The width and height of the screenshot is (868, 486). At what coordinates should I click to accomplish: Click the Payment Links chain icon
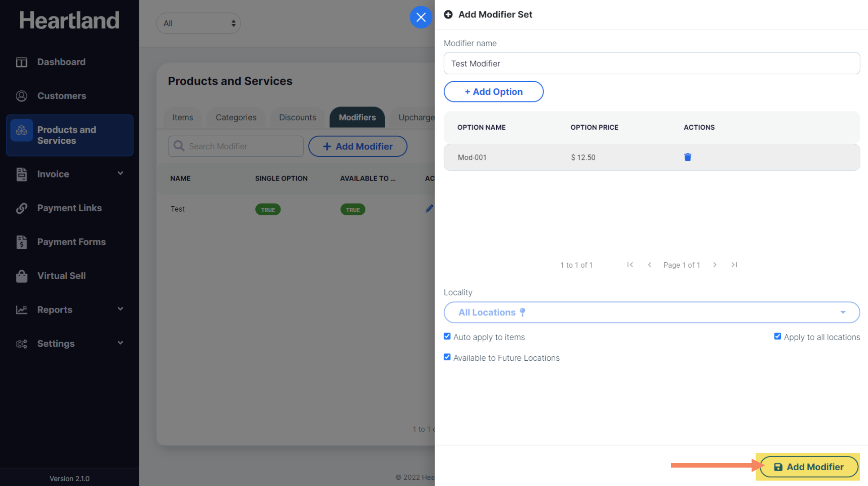(22, 208)
